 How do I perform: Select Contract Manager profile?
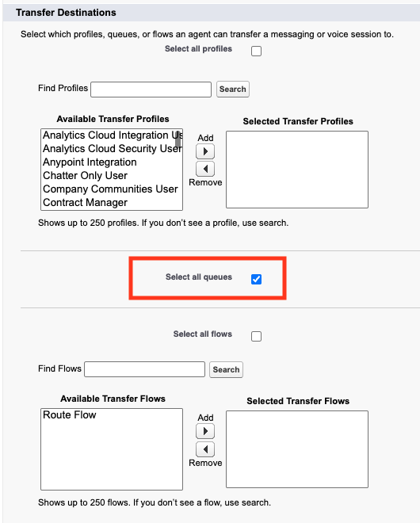[x=109, y=202]
